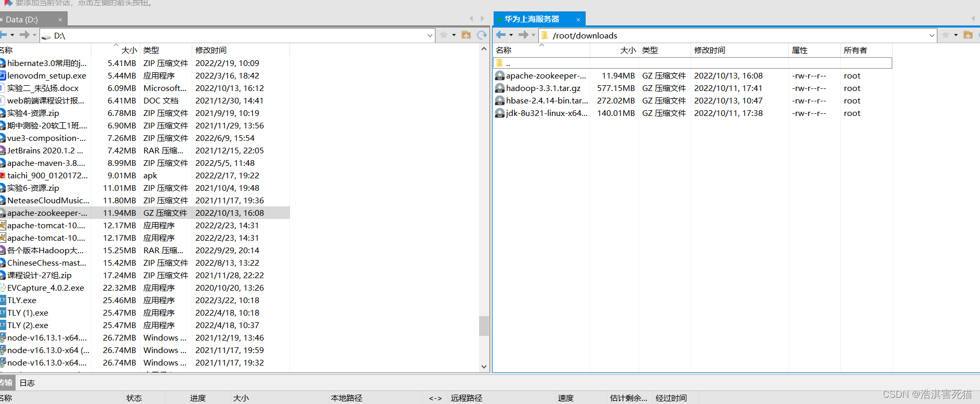The height and width of the screenshot is (404, 980).
Task: Select local file apache-maven-3.8
Action: pyautogui.click(x=46, y=163)
